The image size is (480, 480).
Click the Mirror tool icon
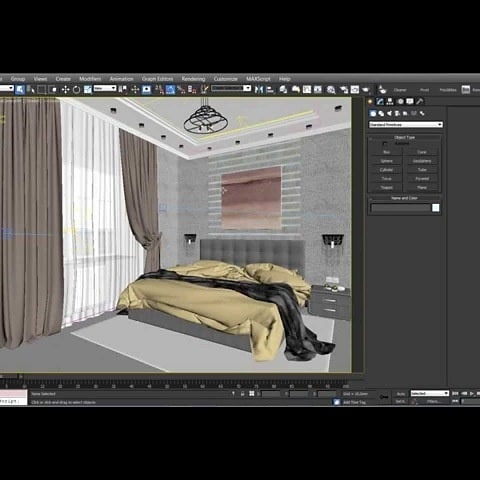pyautogui.click(x=259, y=89)
